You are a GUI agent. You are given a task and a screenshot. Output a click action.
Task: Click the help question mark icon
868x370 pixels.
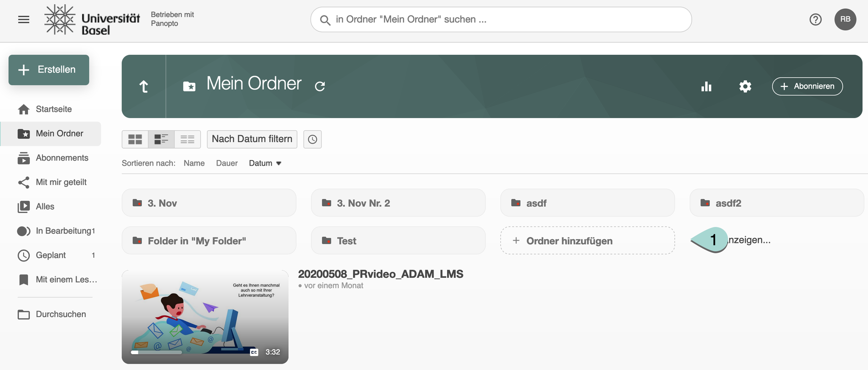tap(815, 19)
